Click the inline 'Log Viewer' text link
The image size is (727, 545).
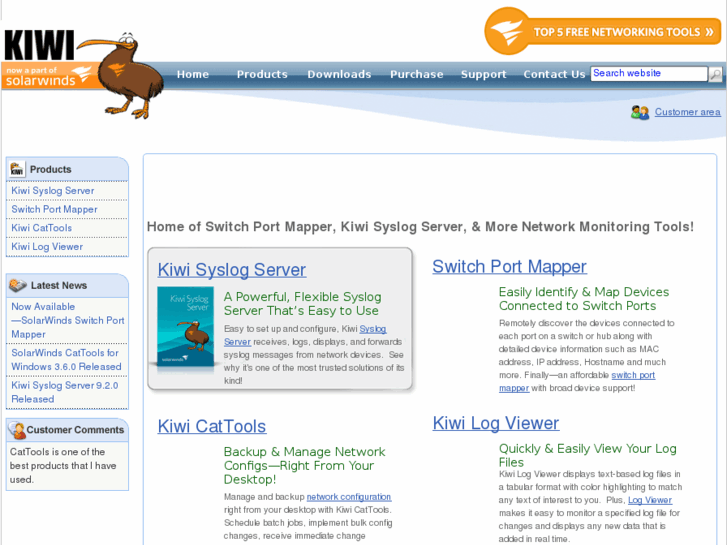pos(650,500)
